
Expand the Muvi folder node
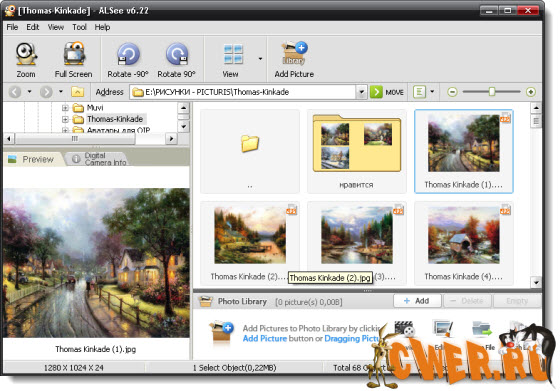pos(65,107)
